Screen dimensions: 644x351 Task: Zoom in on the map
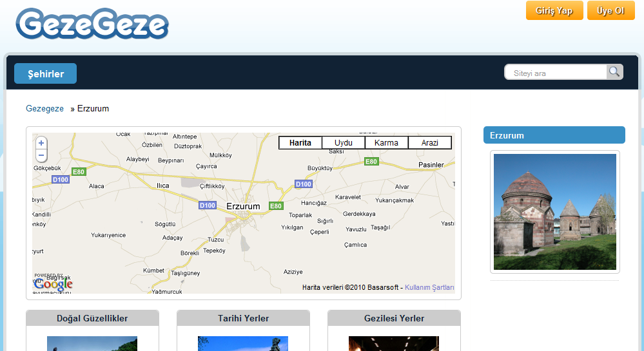coord(41,143)
